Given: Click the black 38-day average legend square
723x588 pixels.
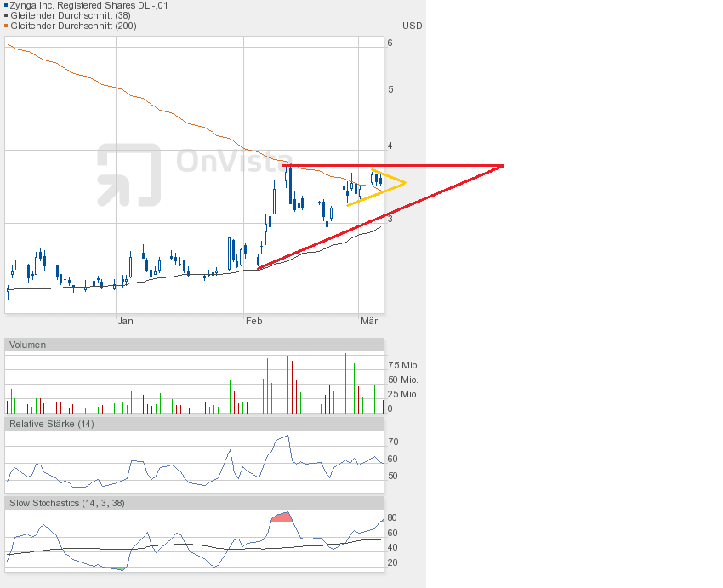Looking at the screenshot, I should (x=6, y=15).
